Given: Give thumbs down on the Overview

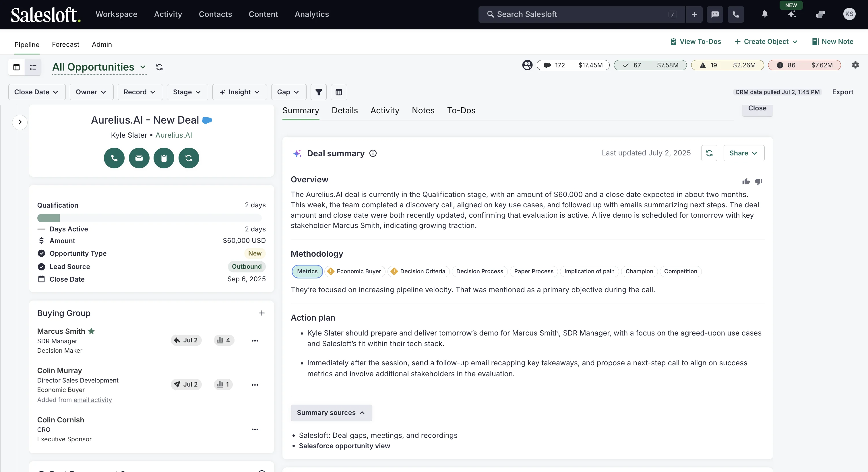Looking at the screenshot, I should [x=758, y=182].
